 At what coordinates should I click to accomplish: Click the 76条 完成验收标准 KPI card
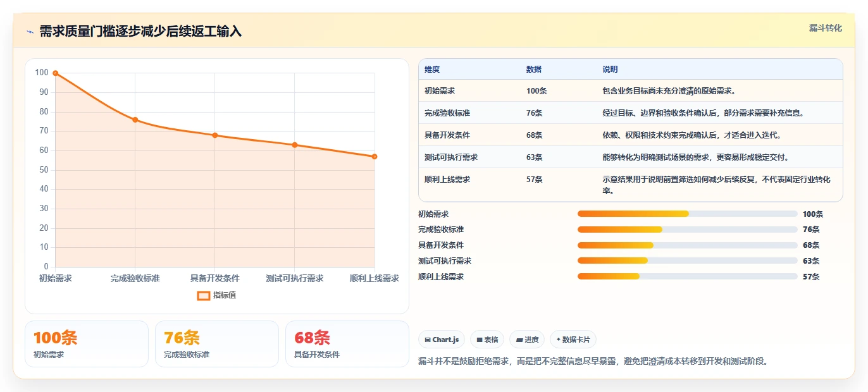[217, 344]
